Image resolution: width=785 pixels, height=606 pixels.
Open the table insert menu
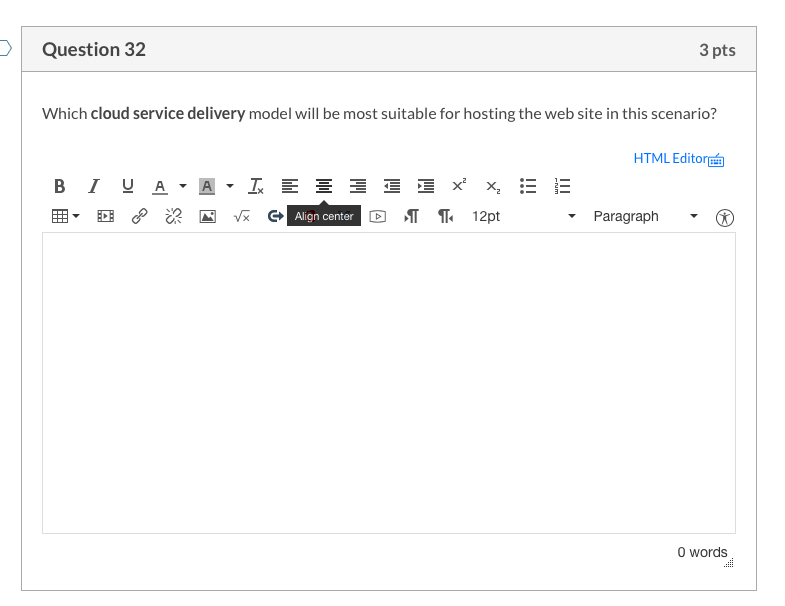click(66, 216)
